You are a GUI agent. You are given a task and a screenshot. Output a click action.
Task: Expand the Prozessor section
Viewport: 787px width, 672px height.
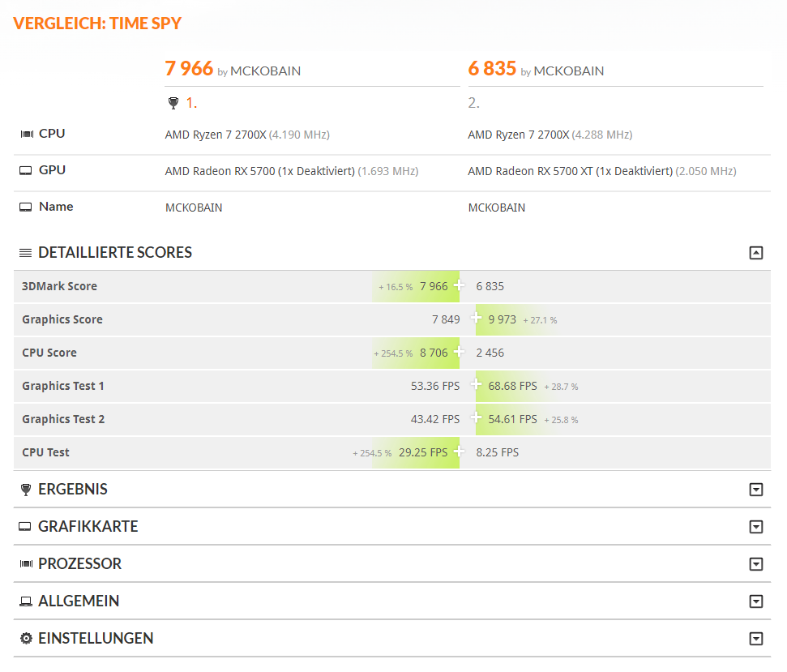point(756,564)
